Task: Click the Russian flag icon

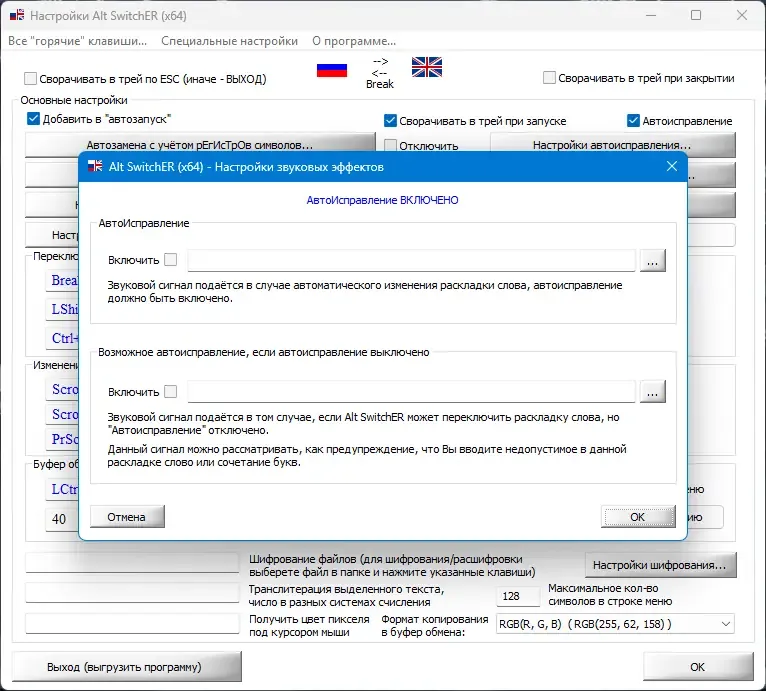Action: point(332,70)
